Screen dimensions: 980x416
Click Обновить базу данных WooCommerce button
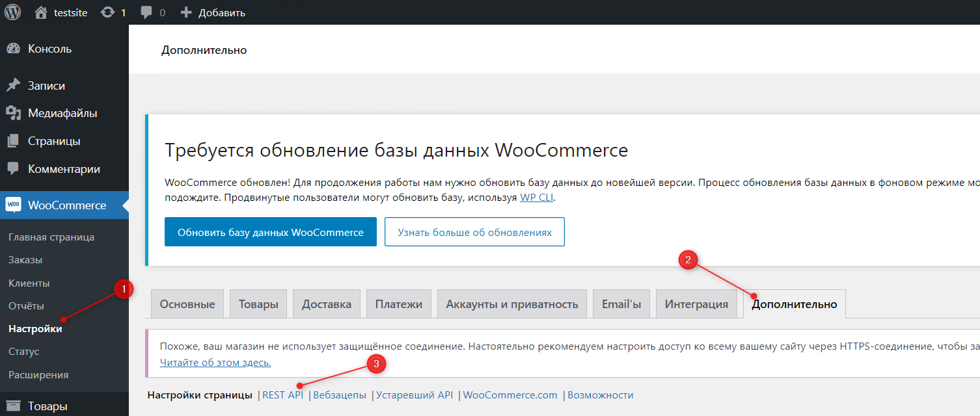[x=270, y=232]
